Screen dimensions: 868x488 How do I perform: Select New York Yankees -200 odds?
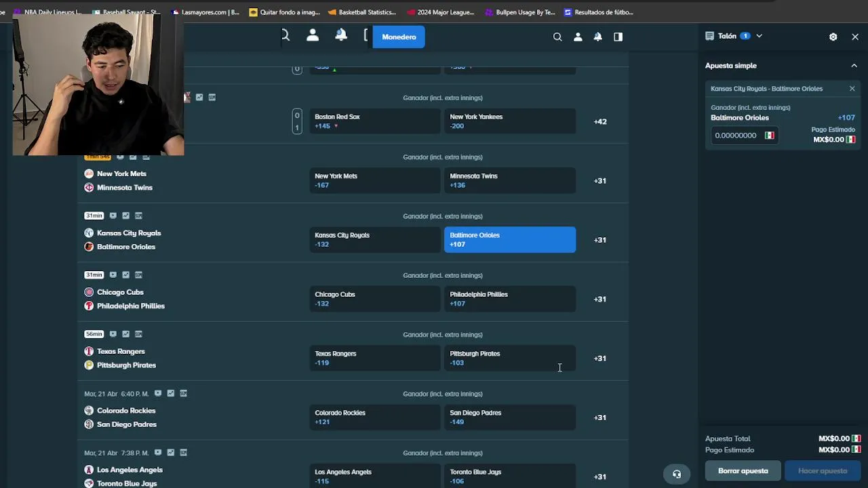tap(510, 121)
